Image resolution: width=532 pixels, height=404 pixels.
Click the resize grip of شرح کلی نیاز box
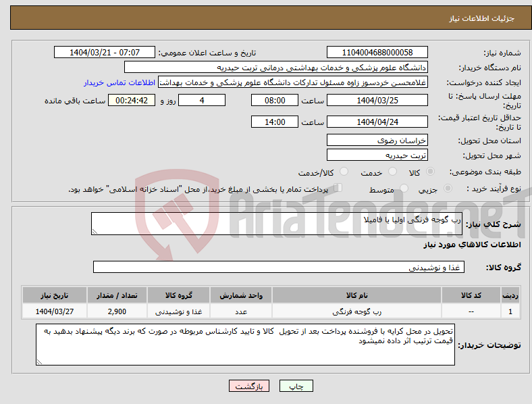point(95,232)
